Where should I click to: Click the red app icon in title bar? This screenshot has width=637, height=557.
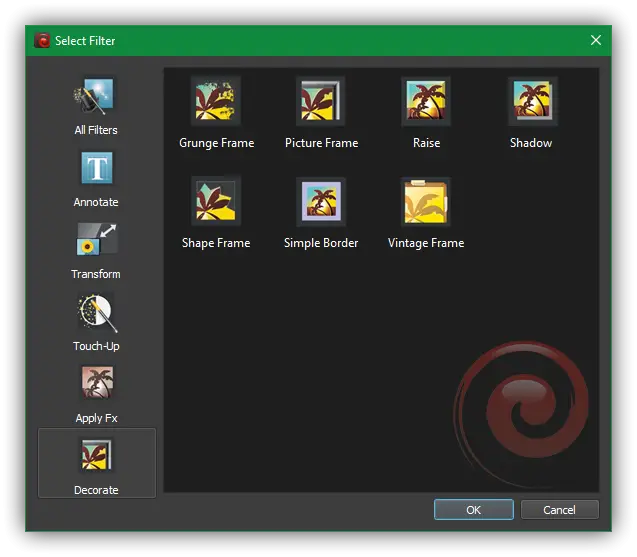42,41
